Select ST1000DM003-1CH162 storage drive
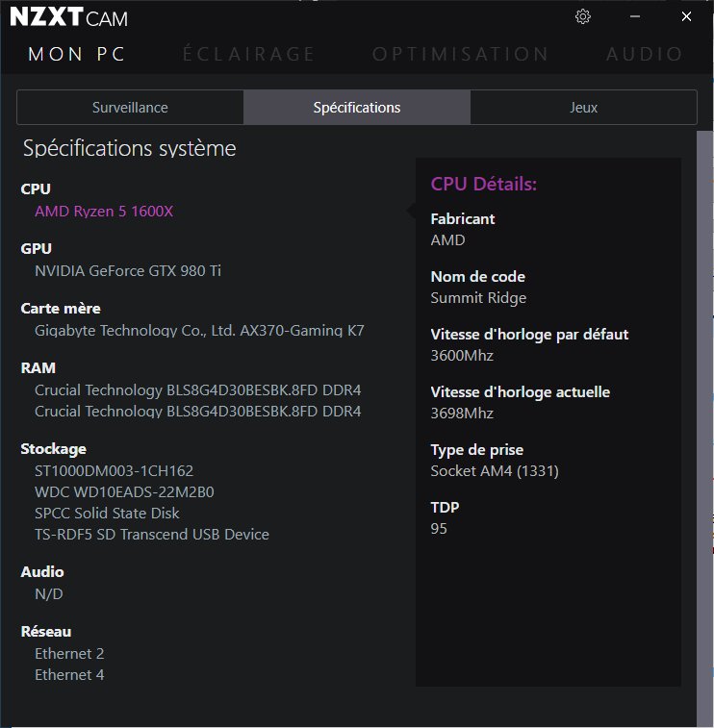 (x=114, y=471)
